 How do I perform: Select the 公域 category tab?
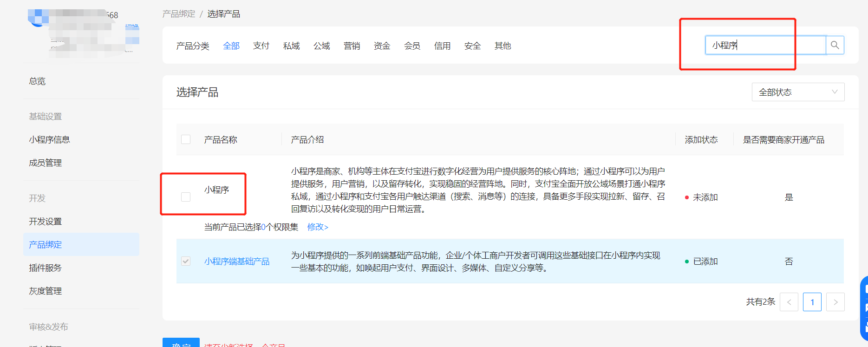[321, 46]
